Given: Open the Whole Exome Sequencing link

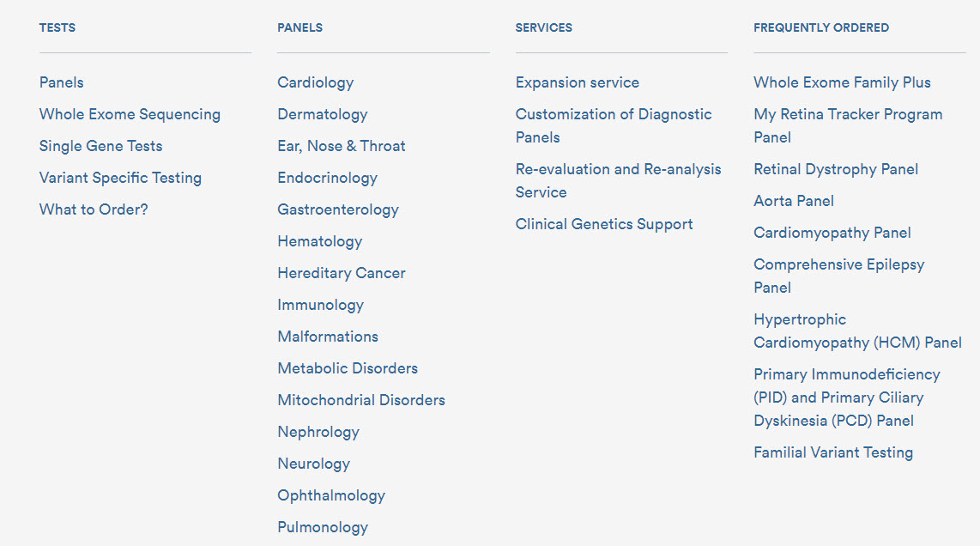Looking at the screenshot, I should point(130,114).
